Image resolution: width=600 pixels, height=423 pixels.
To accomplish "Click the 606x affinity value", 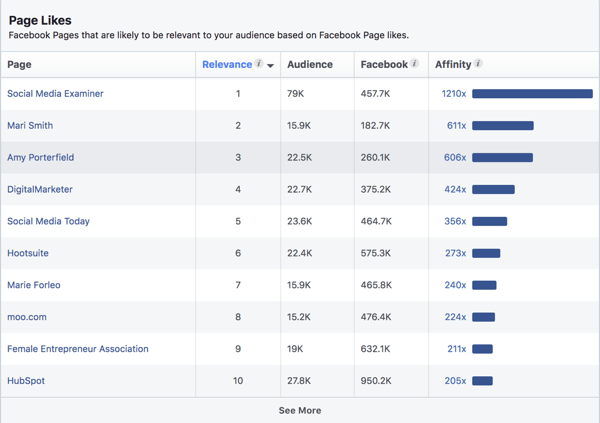I will pyautogui.click(x=455, y=157).
